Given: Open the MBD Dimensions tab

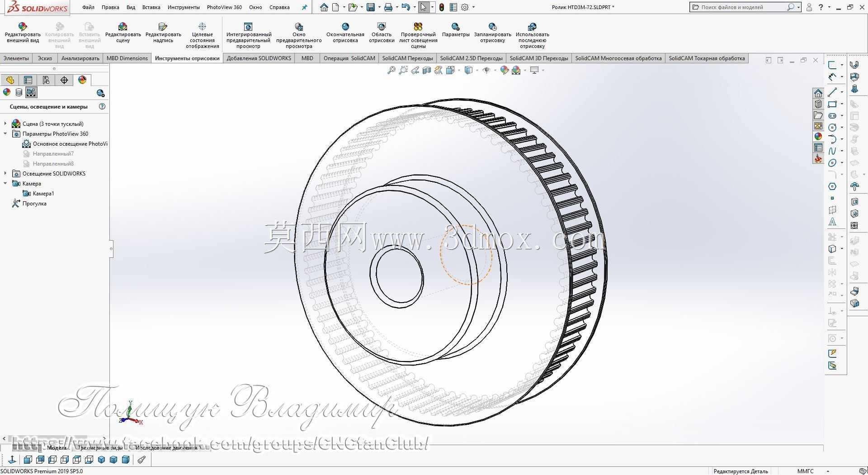Looking at the screenshot, I should point(127,58).
